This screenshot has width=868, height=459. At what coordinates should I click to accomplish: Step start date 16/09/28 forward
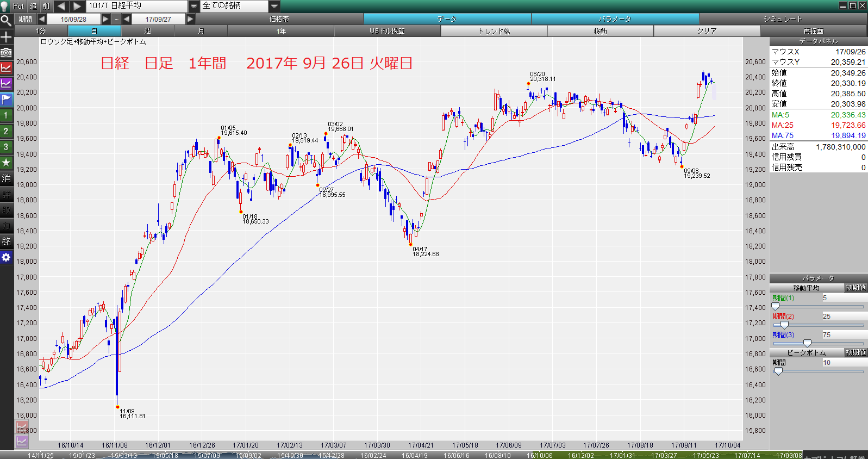pos(106,19)
